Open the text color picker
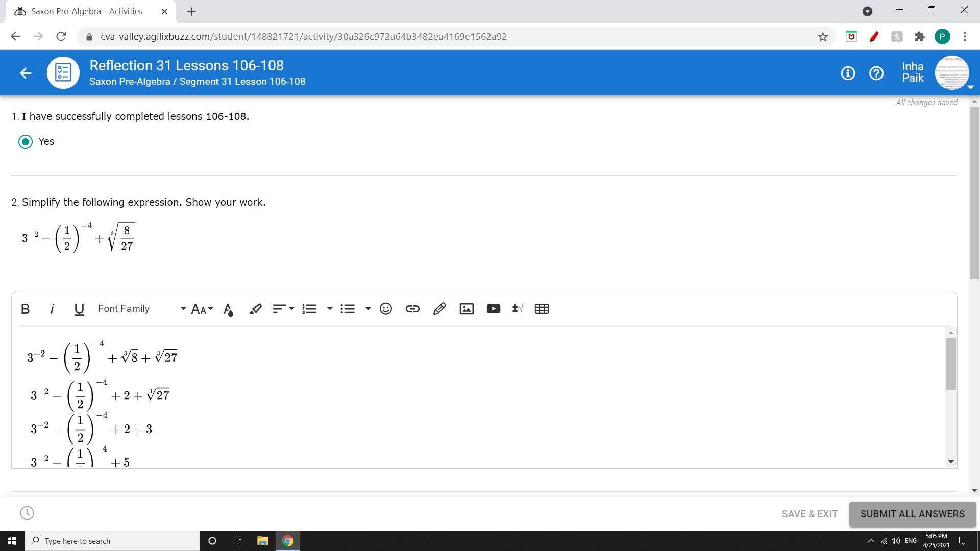This screenshot has width=980, height=551. point(228,309)
